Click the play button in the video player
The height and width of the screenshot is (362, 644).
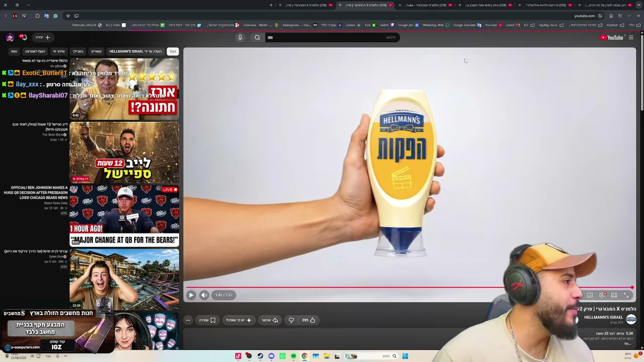pos(191,295)
